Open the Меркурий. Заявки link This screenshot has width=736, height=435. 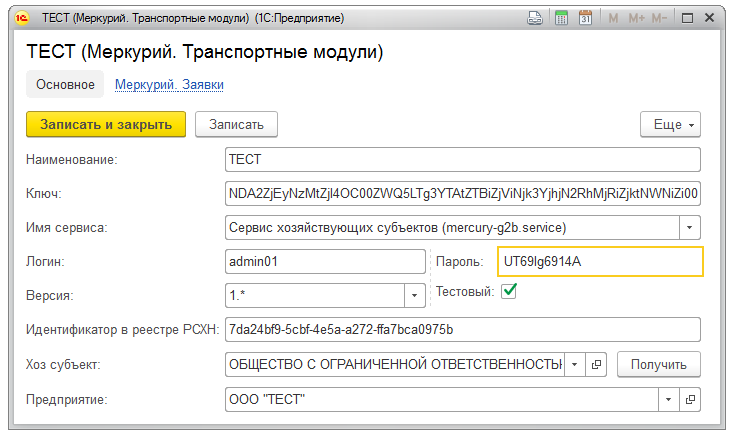169,84
